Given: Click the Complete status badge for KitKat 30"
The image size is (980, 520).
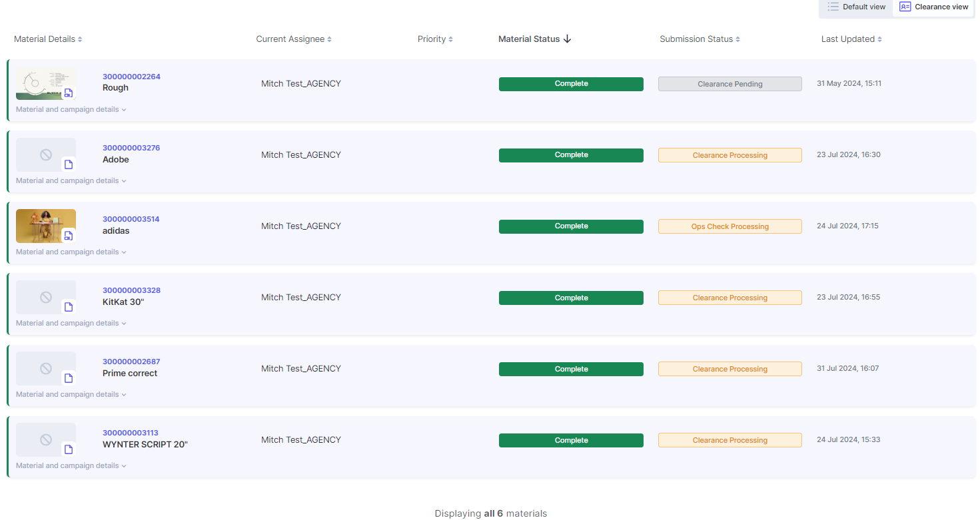Looking at the screenshot, I should (x=571, y=298).
